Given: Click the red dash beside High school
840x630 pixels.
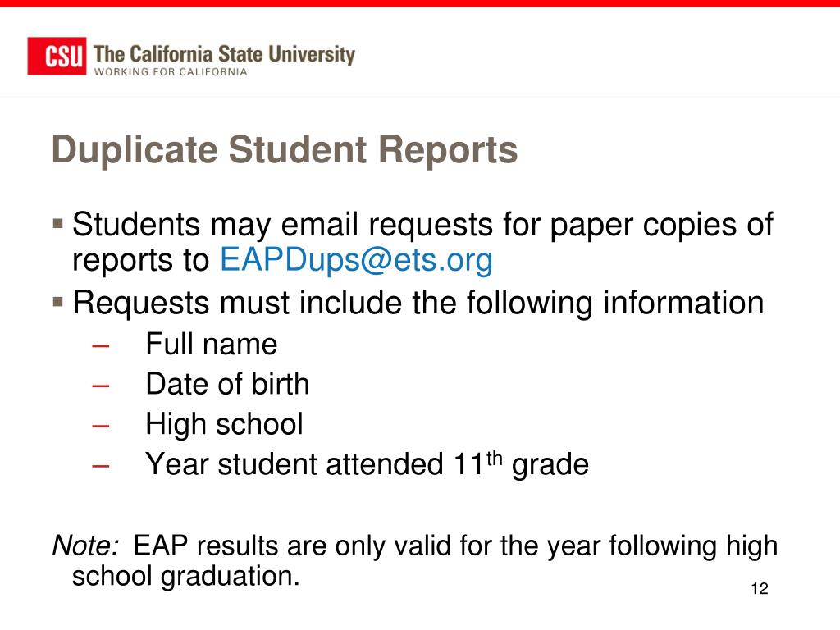Looking at the screenshot, I should coord(101,426).
